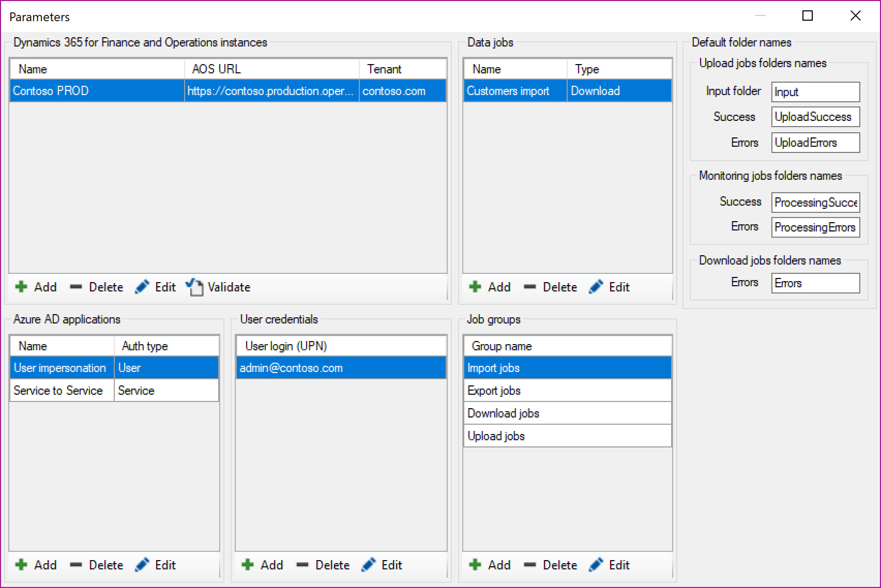Click the Input folder text field
Viewport: 881px width, 588px height.
click(x=816, y=92)
